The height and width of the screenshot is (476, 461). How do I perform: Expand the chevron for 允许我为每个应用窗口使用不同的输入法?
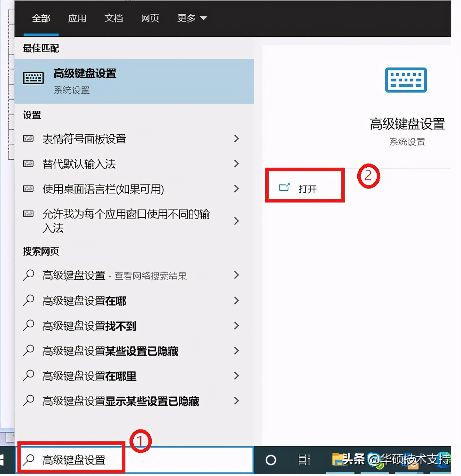pyautogui.click(x=237, y=221)
